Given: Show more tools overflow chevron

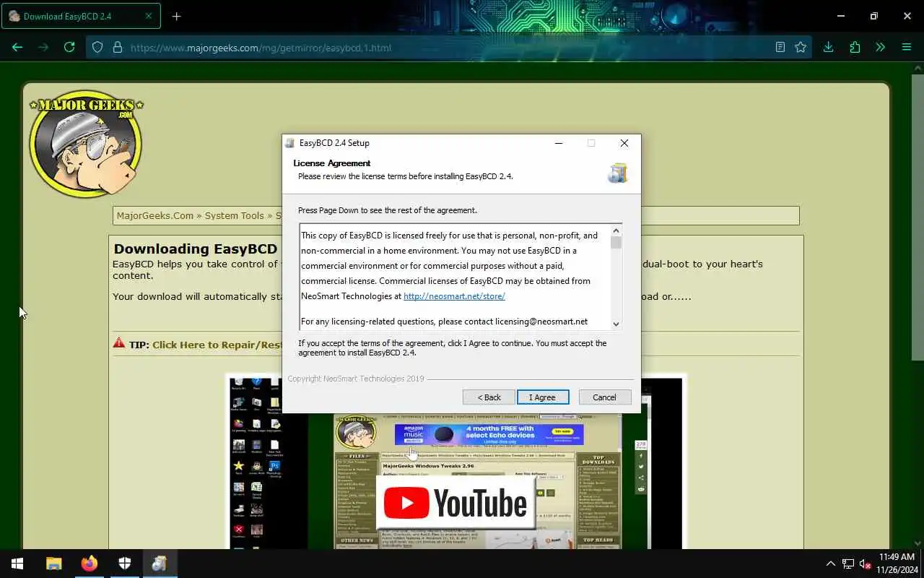Looking at the screenshot, I should coord(880,47).
